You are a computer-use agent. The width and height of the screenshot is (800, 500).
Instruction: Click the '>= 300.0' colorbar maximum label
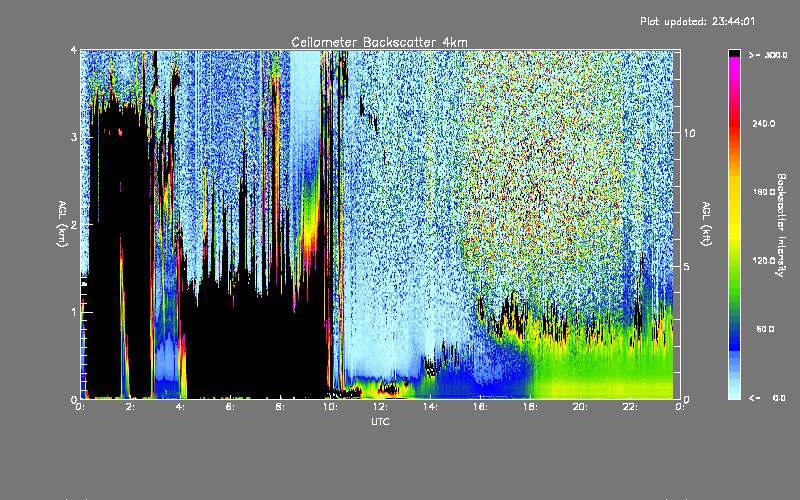click(x=768, y=55)
